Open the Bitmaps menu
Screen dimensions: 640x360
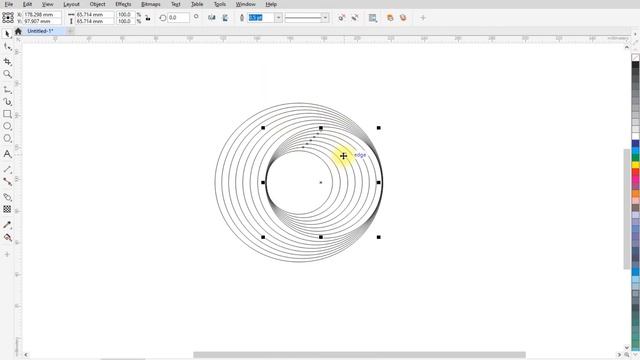click(x=151, y=4)
